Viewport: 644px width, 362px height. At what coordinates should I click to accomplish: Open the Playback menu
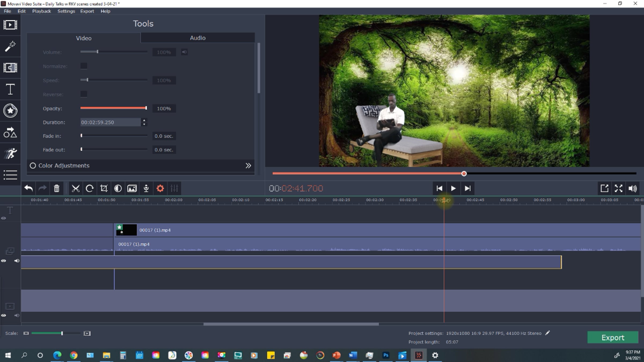[41, 11]
